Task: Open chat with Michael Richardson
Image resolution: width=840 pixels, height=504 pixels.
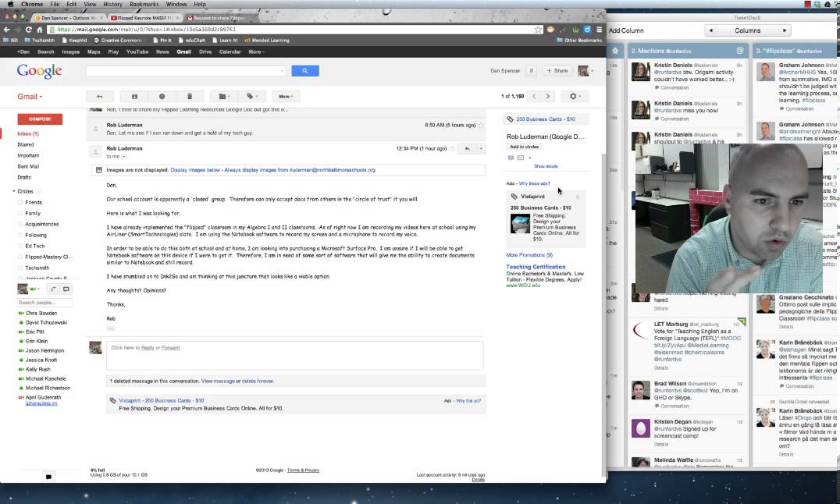Action: pyautogui.click(x=48, y=388)
